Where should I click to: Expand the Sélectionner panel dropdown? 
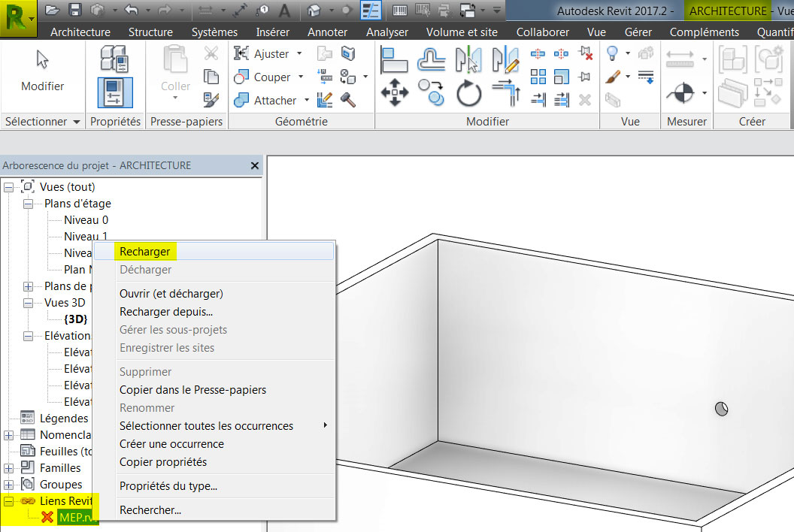76,120
